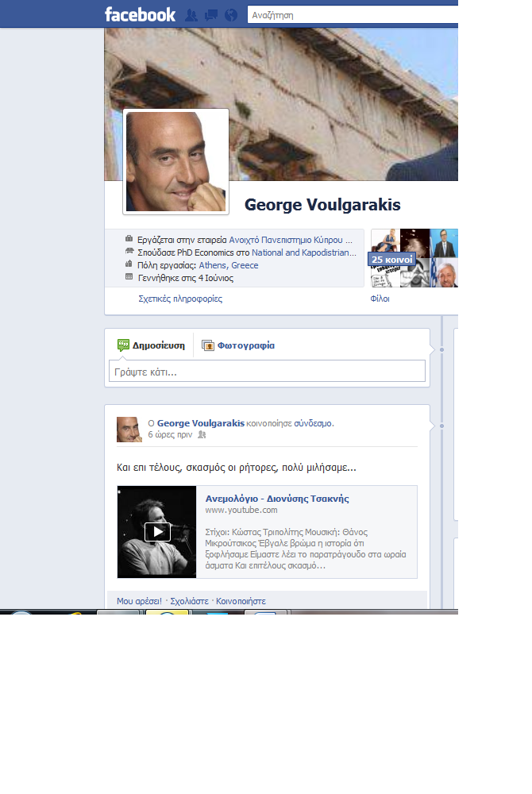Screen dimensions: 532x794
Task: Click Σχολιάστε under the shared post
Action: point(189,602)
